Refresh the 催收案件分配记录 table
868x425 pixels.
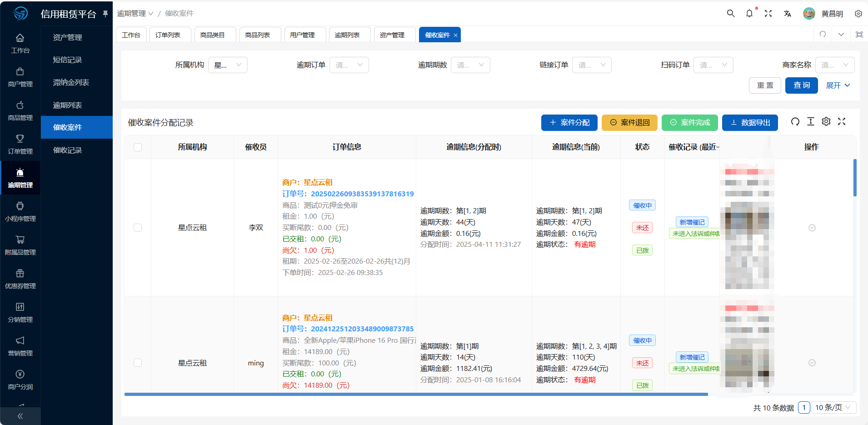click(795, 121)
